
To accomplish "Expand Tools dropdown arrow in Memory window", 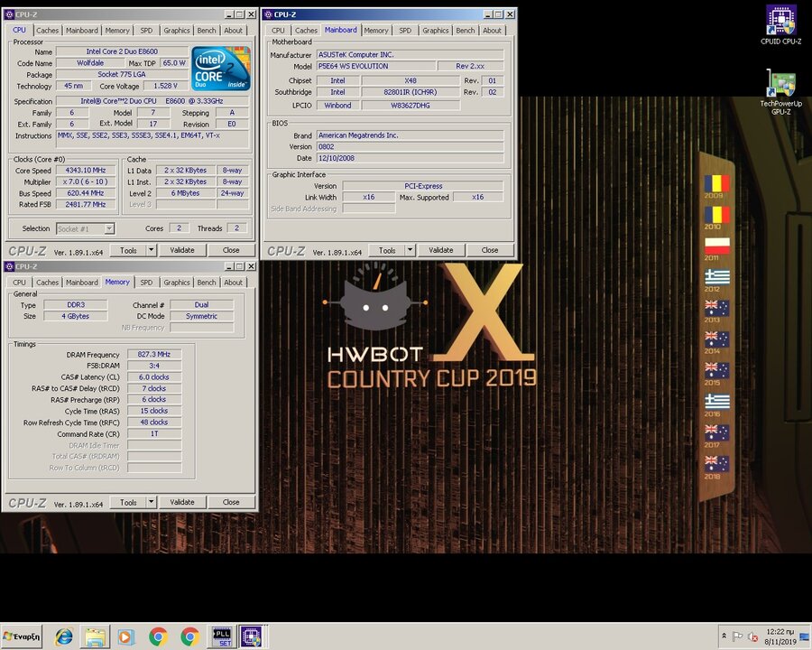I will tap(151, 502).
